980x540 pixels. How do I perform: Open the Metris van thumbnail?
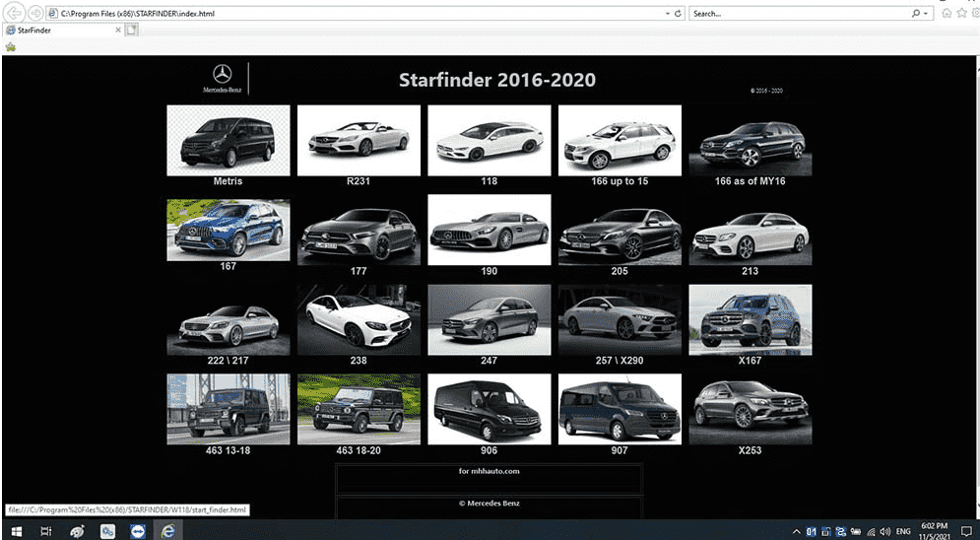click(x=229, y=141)
